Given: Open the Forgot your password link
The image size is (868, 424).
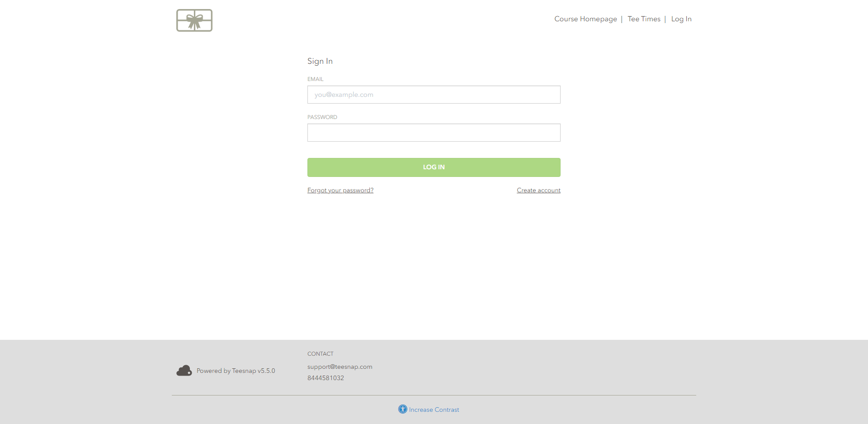Looking at the screenshot, I should (340, 190).
